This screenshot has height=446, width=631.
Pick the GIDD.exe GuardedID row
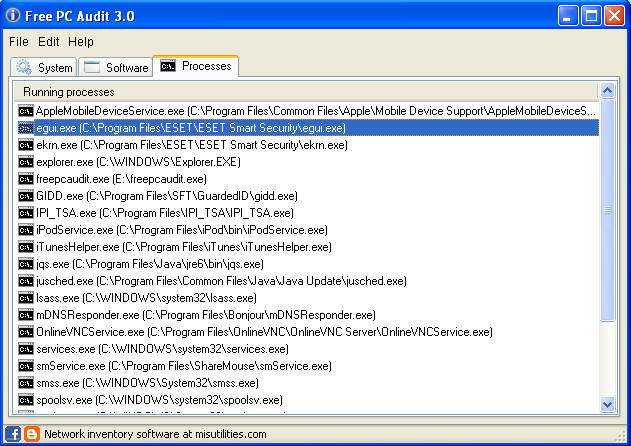coord(308,196)
